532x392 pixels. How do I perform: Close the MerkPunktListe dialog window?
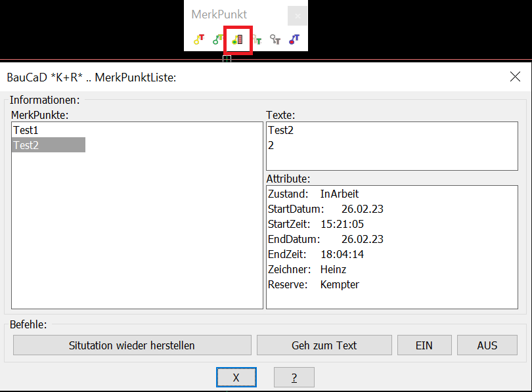515,77
